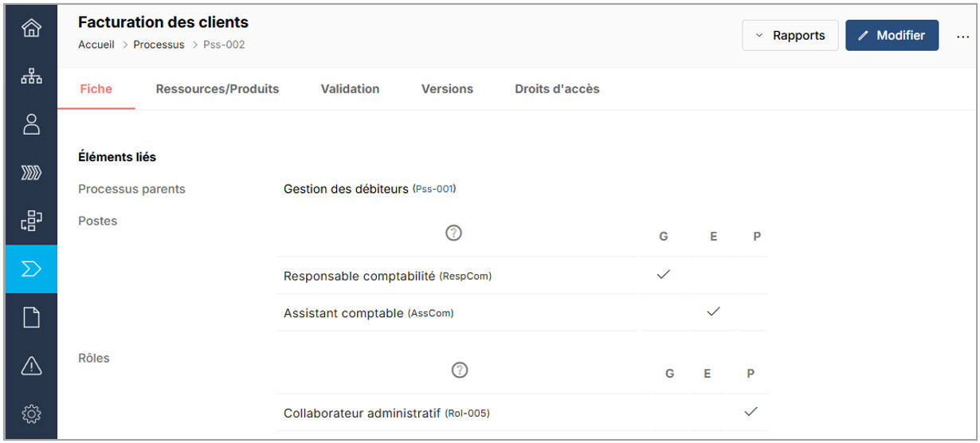Open the documents sidebar icon
The image size is (980, 443).
[31, 318]
